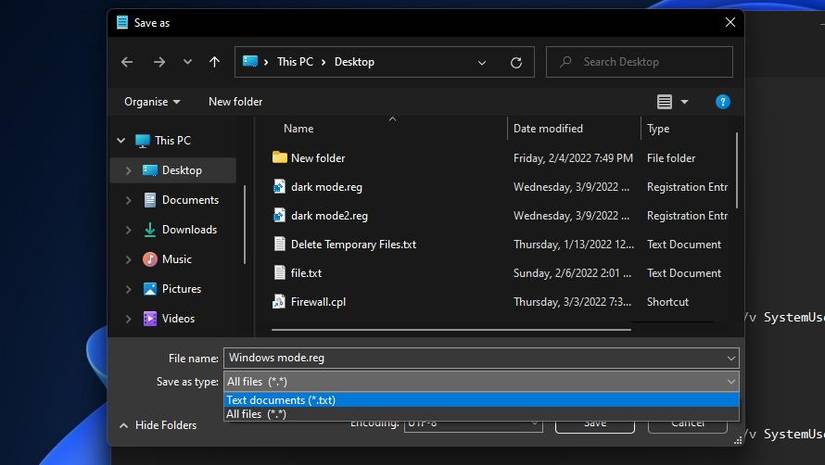Viewport: 825px width, 465px height.
Task: Sort by Date modified column header
Action: coord(548,128)
